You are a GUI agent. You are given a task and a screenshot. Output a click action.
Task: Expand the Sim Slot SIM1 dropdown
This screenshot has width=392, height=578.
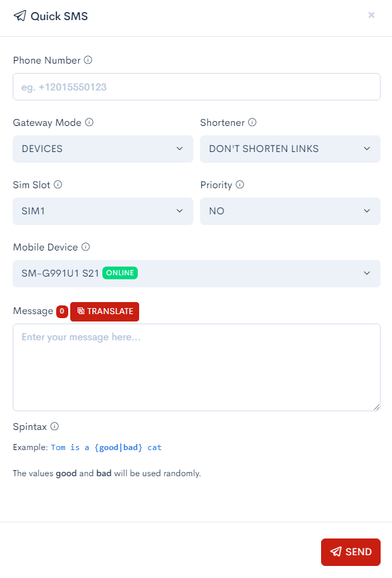103,211
